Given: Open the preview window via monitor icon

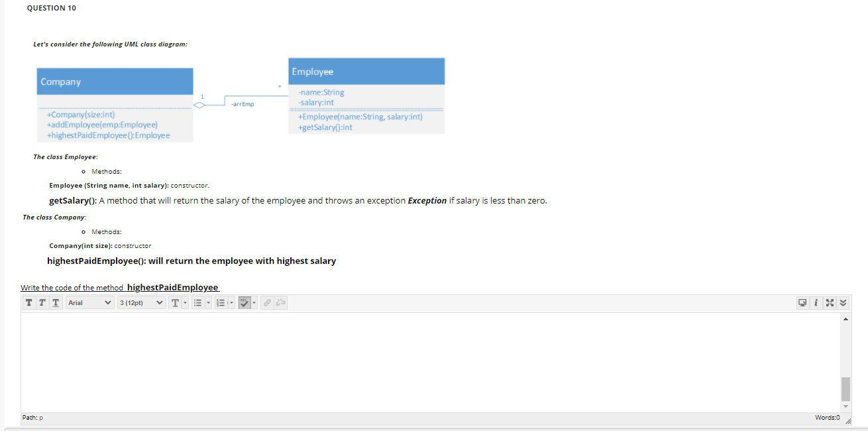Looking at the screenshot, I should click(x=802, y=303).
